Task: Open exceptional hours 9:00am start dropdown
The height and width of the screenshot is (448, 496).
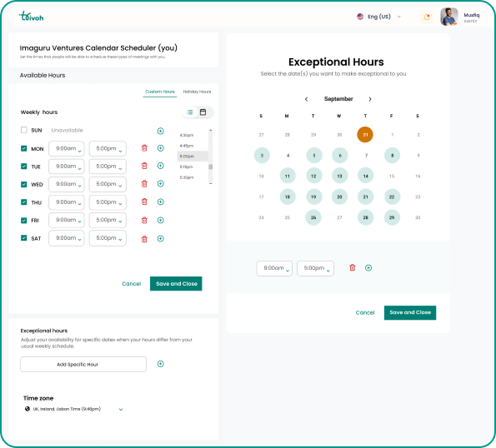Action: pyautogui.click(x=274, y=268)
